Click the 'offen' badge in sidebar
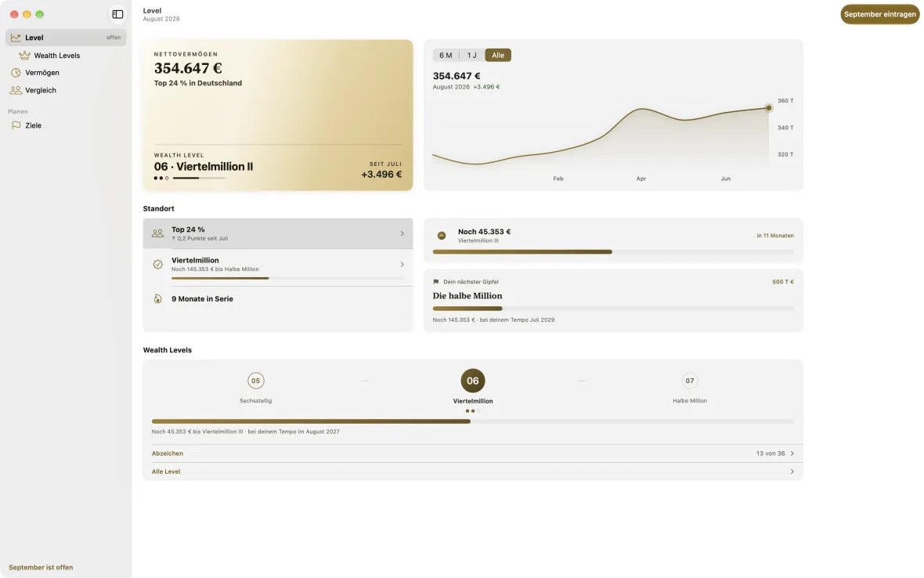This screenshot has height=578, width=924. 113,37
